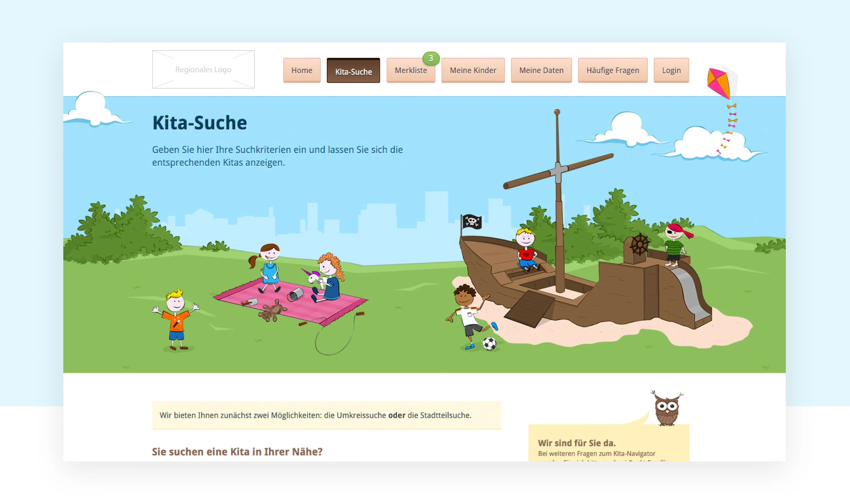
Task: Open Meine Daten section
Action: (x=541, y=71)
